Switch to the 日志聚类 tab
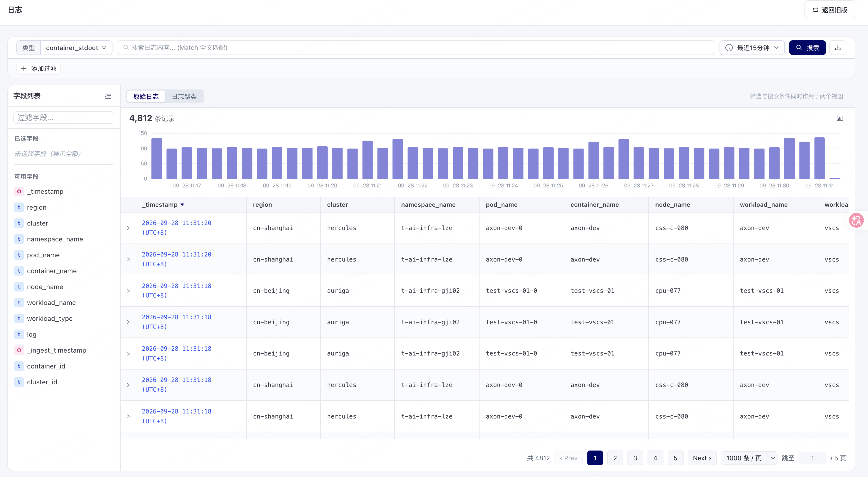Screen dimensions: 868x477 click(x=184, y=96)
